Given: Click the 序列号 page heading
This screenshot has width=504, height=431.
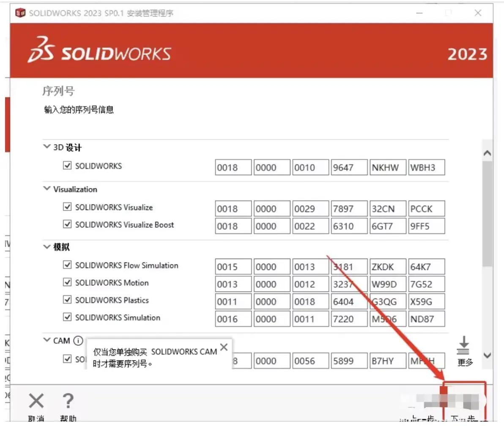Looking at the screenshot, I should pyautogui.click(x=58, y=91).
